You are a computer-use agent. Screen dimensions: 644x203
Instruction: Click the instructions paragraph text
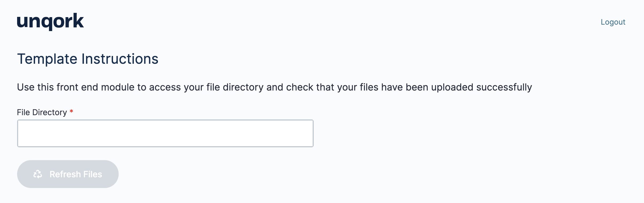coord(274,87)
